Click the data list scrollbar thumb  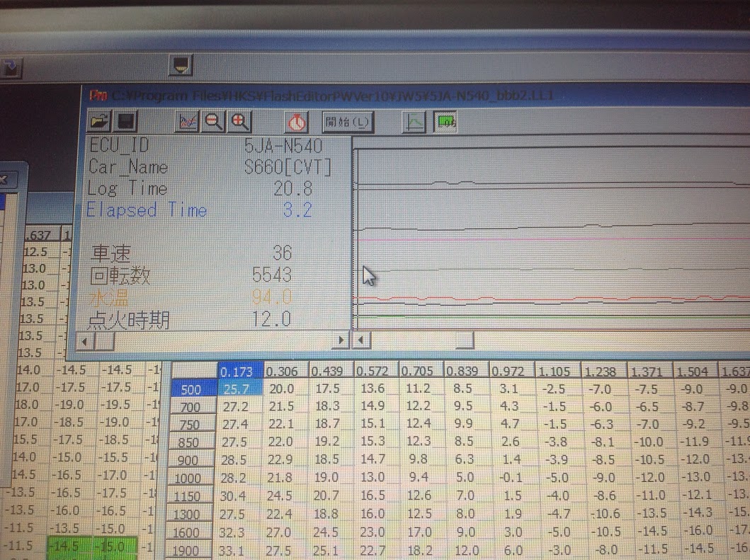click(x=105, y=341)
